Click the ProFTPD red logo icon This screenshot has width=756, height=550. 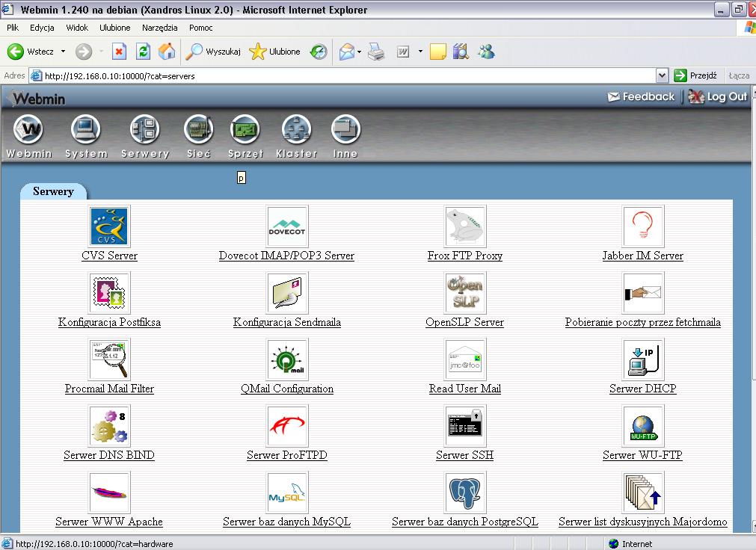tap(287, 426)
